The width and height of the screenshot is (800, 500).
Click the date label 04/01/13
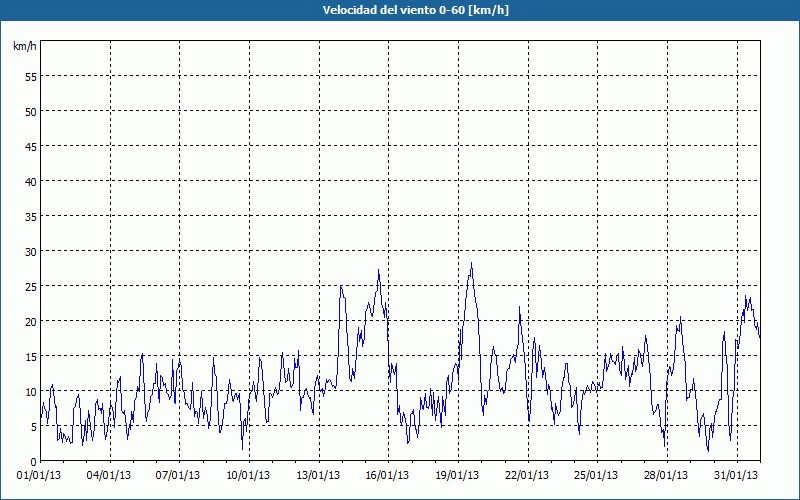[109, 476]
